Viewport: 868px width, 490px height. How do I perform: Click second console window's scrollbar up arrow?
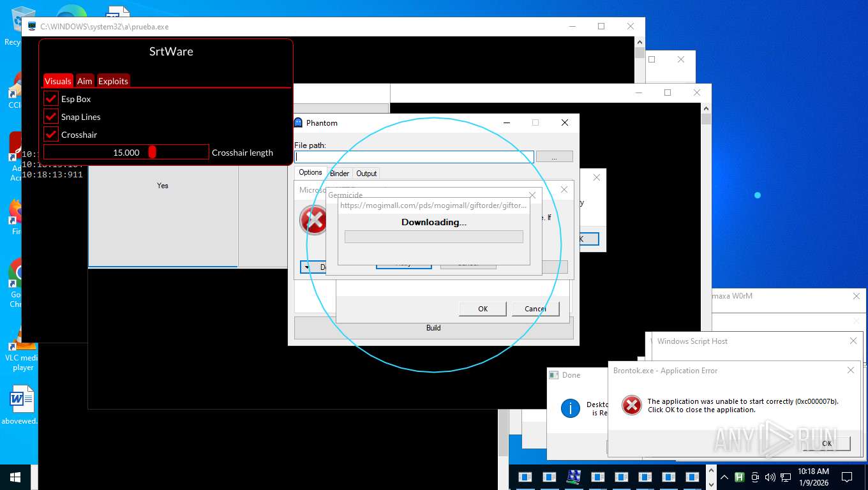click(x=706, y=108)
